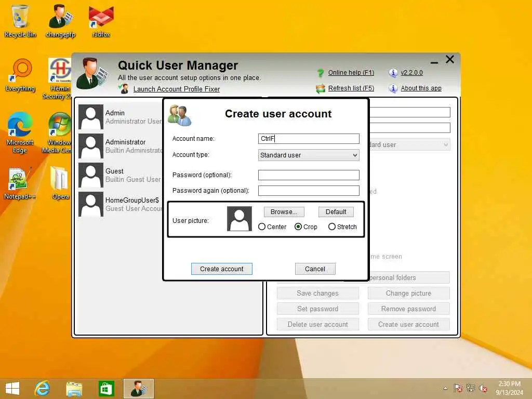The image size is (532, 399).
Task: Open the Windows Media Center icon
Action: click(58, 132)
